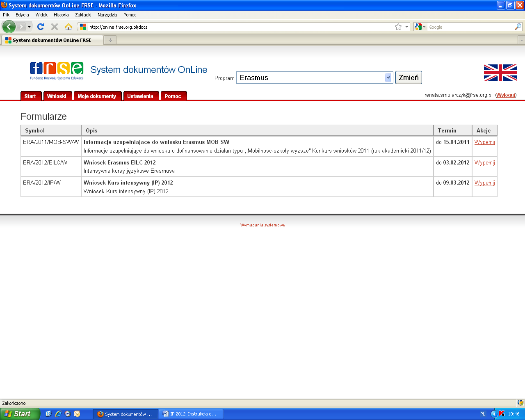Reload the page with the refresh icon
Screen dimensions: 525x420
point(40,27)
